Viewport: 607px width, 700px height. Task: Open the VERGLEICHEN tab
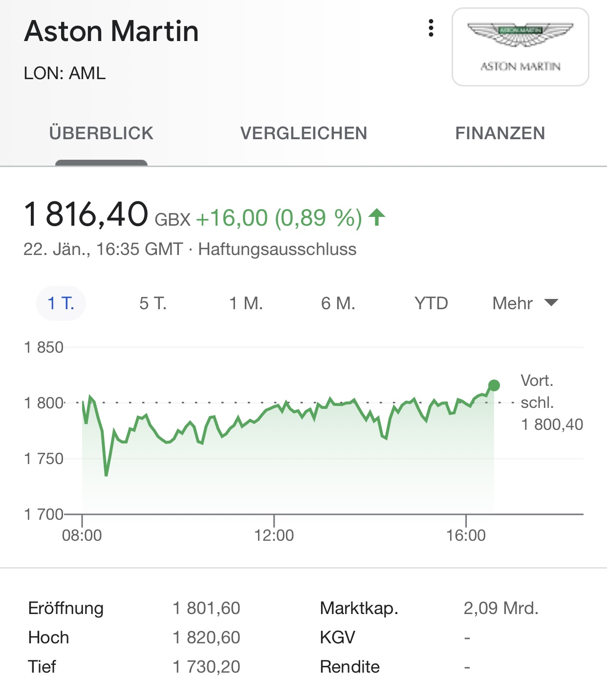pos(303,133)
